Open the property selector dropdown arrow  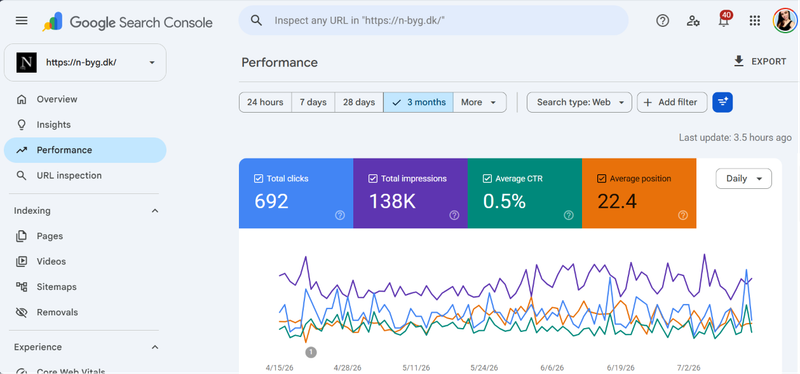point(152,63)
